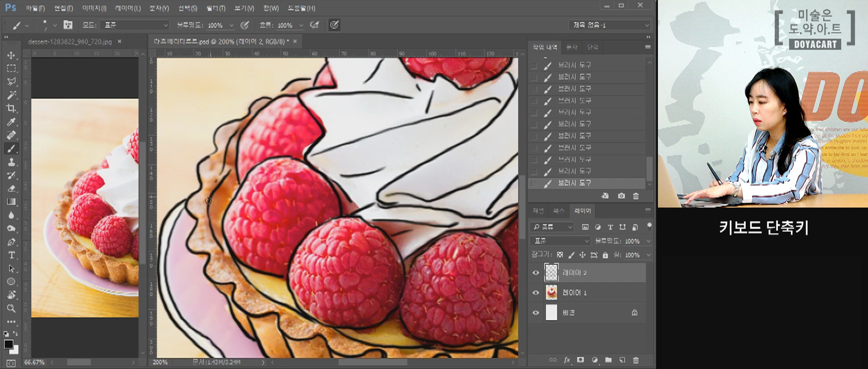This screenshot has width=868, height=369.
Task: Click the canvas zoom percentage field 200%
Action: pos(161,362)
